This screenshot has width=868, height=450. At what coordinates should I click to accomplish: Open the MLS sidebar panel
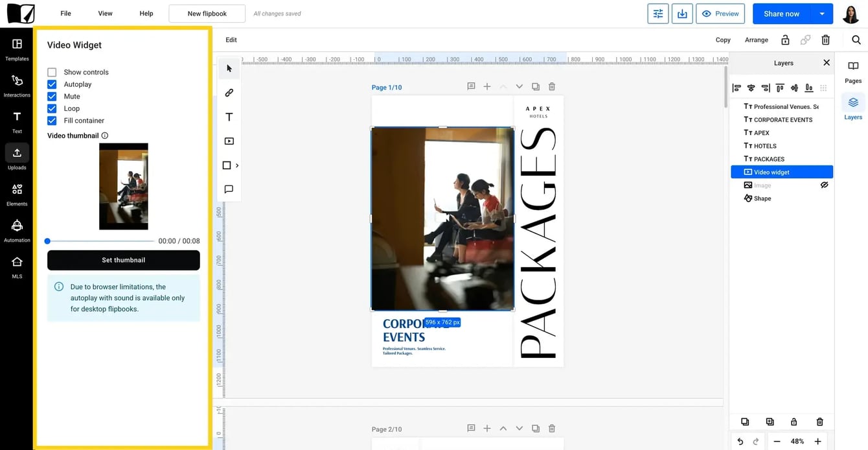(x=17, y=267)
